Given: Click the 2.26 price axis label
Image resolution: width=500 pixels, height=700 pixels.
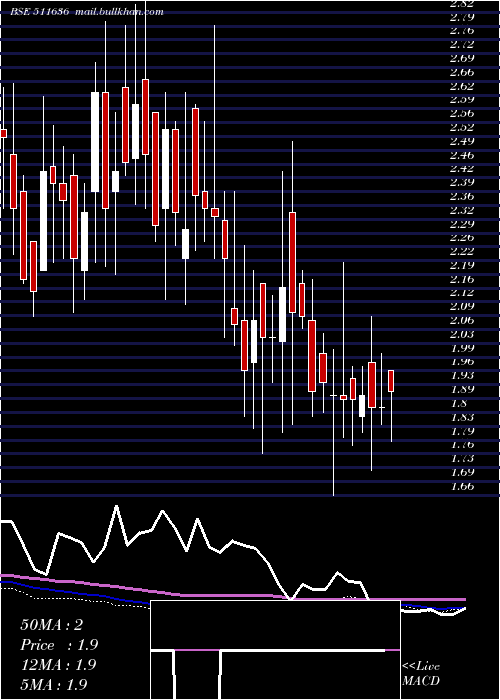Looking at the screenshot, I should (x=462, y=238).
